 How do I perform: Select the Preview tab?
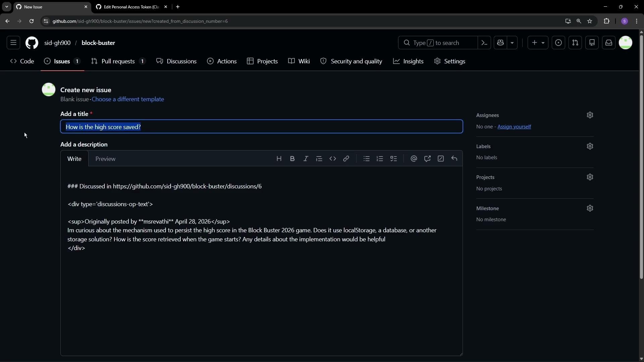[x=105, y=159]
